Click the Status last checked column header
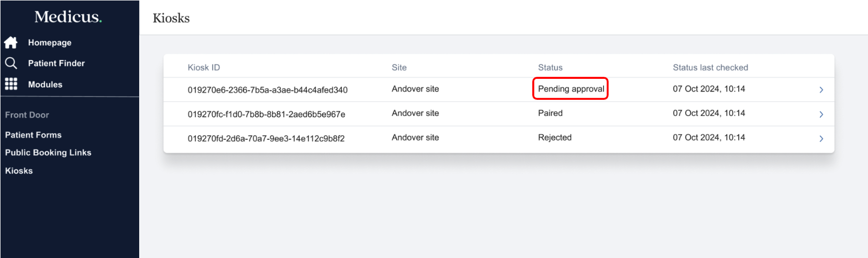 710,68
